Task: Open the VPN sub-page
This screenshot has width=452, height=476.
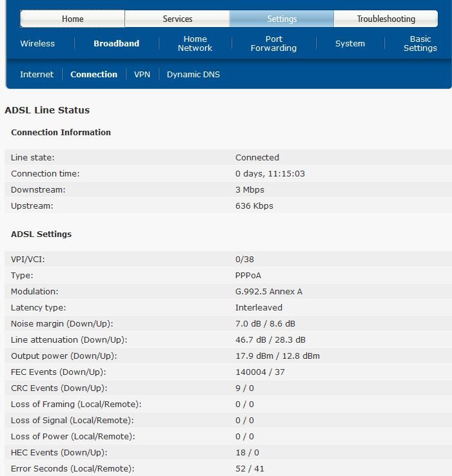Action: 142,75
